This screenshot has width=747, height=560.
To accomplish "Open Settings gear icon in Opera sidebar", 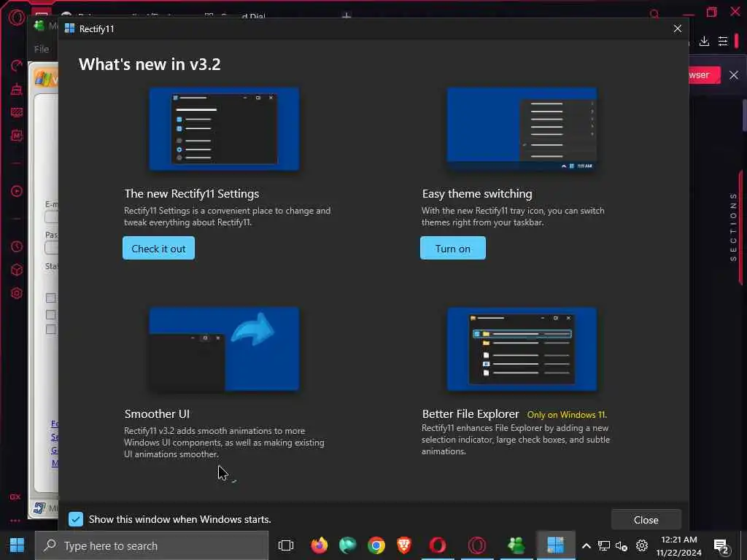I will point(16,293).
